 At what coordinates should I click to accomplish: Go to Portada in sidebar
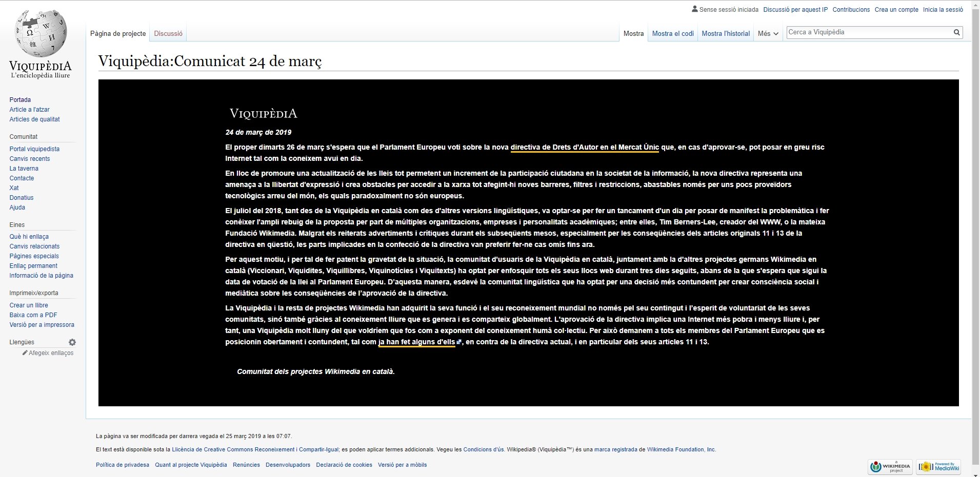coord(20,100)
